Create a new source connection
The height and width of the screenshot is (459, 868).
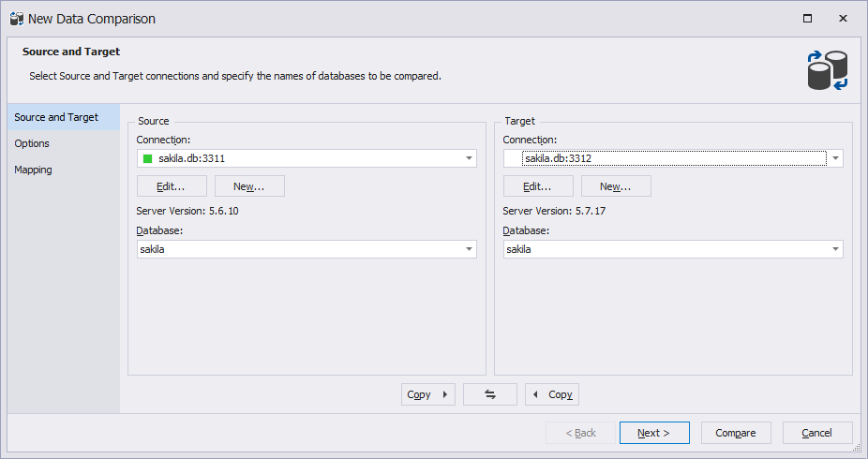click(x=249, y=186)
